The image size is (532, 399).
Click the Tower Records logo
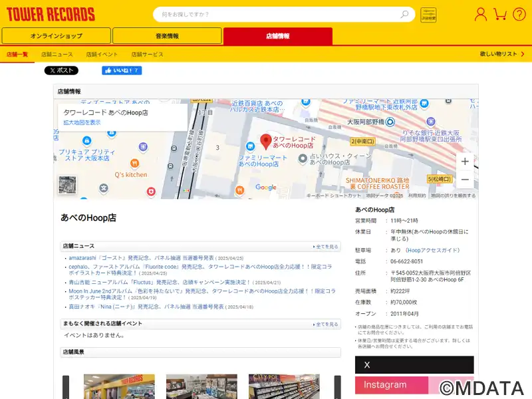51,15
